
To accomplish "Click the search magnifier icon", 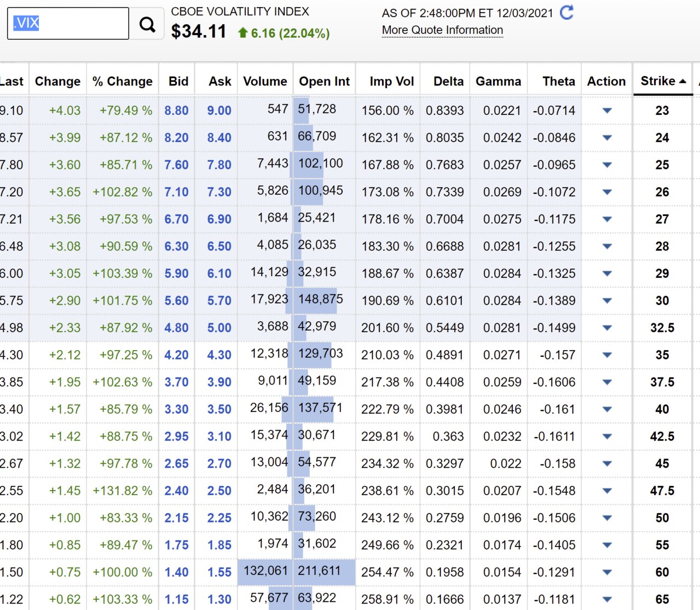I will [147, 24].
